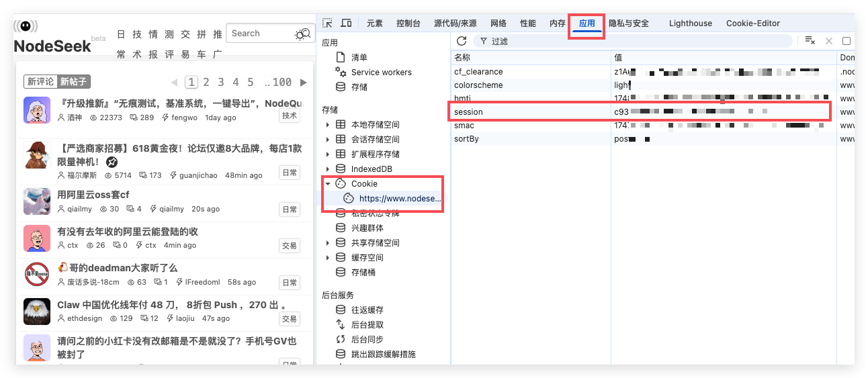The height and width of the screenshot is (378, 868).
Task: Delete the selected cookie with the X icon
Action: (x=829, y=41)
